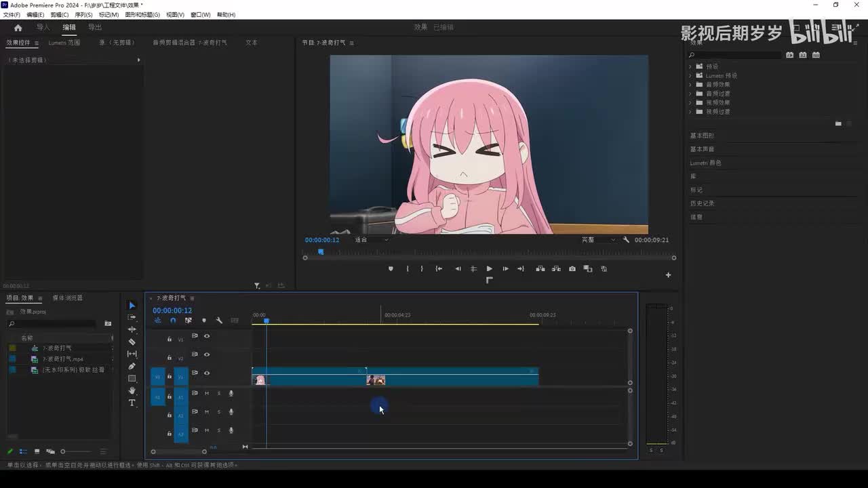Select the Ripple Edit tool
This screenshot has height=488, width=868.
(132, 329)
